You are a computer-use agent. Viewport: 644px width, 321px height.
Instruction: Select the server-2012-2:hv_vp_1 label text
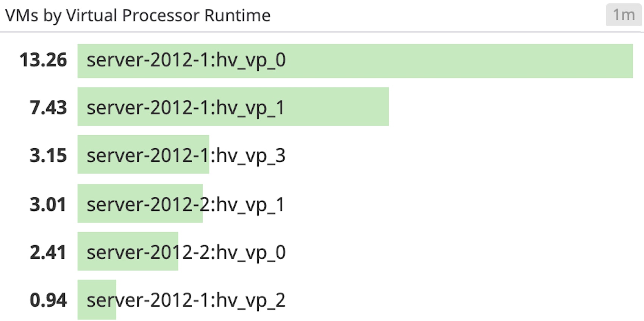click(x=186, y=205)
